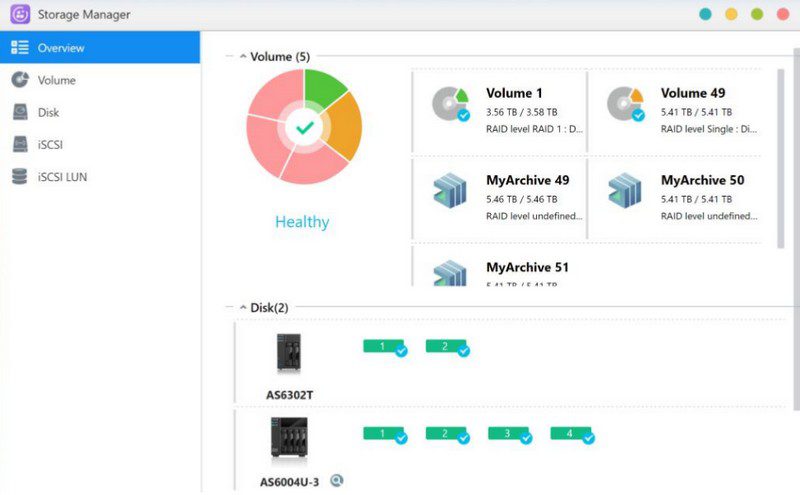Select disk 1 of AS6302T
Viewport: 800px width, 495px height.
[x=385, y=348]
